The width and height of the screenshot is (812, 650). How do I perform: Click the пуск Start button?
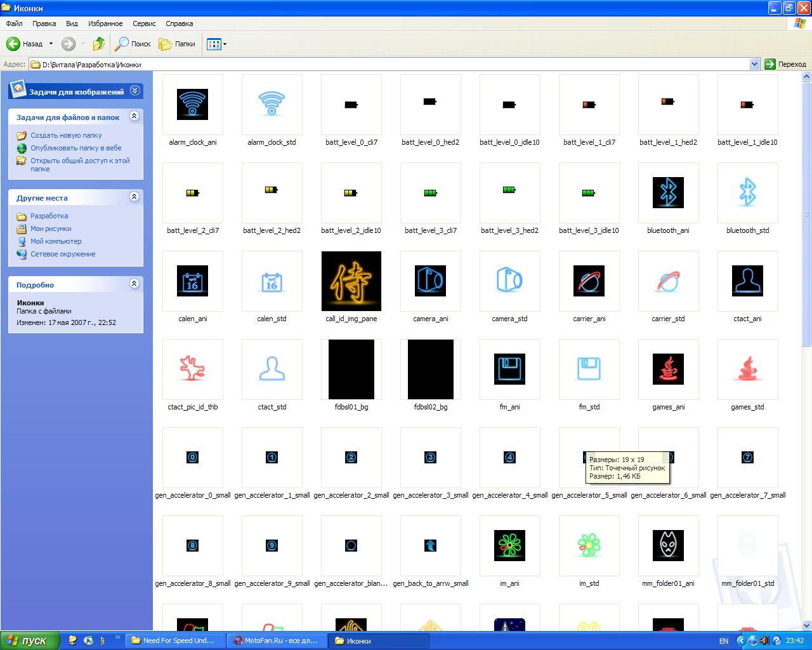point(30,640)
